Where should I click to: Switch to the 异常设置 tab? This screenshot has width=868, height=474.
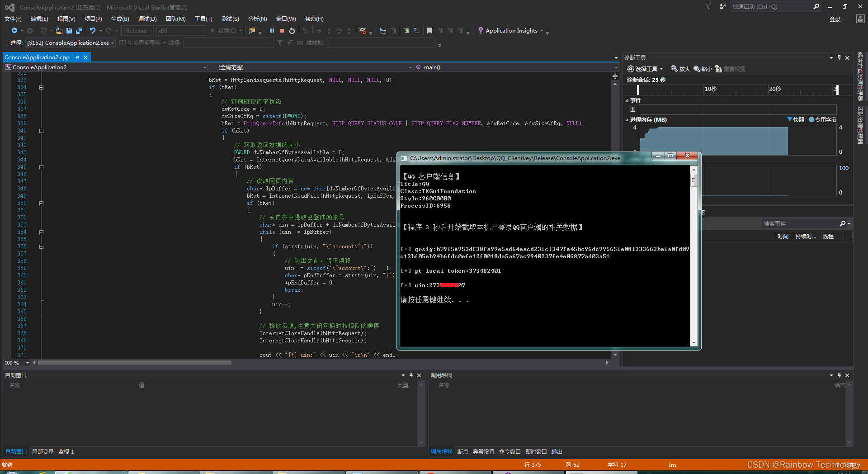[x=484, y=451]
